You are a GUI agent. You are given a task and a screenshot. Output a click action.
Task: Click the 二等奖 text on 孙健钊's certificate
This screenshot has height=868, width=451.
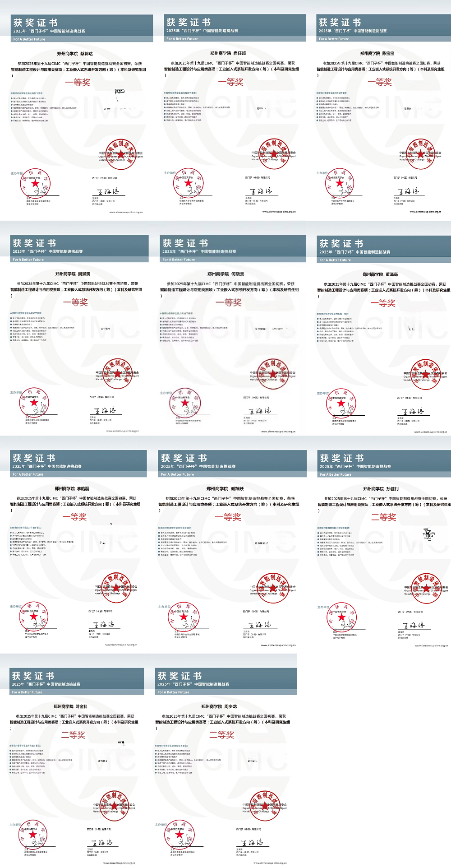[383, 517]
